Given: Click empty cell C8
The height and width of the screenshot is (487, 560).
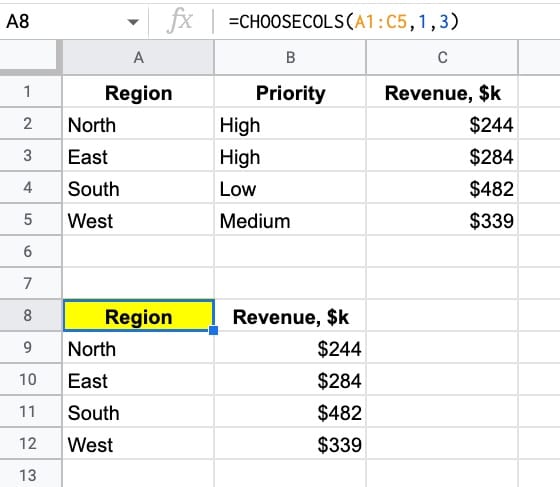Looking at the screenshot, I should [x=442, y=316].
